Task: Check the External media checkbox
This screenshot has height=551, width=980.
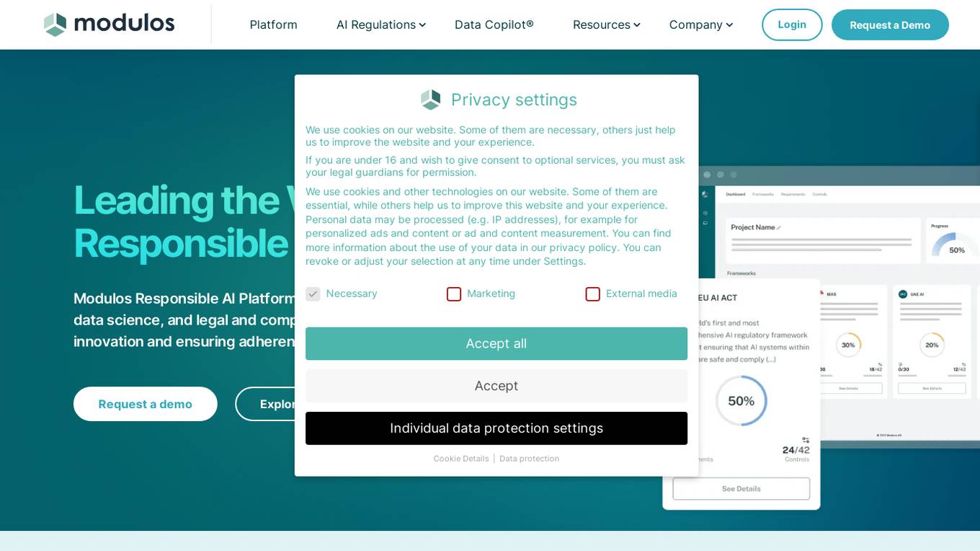Action: click(x=593, y=294)
